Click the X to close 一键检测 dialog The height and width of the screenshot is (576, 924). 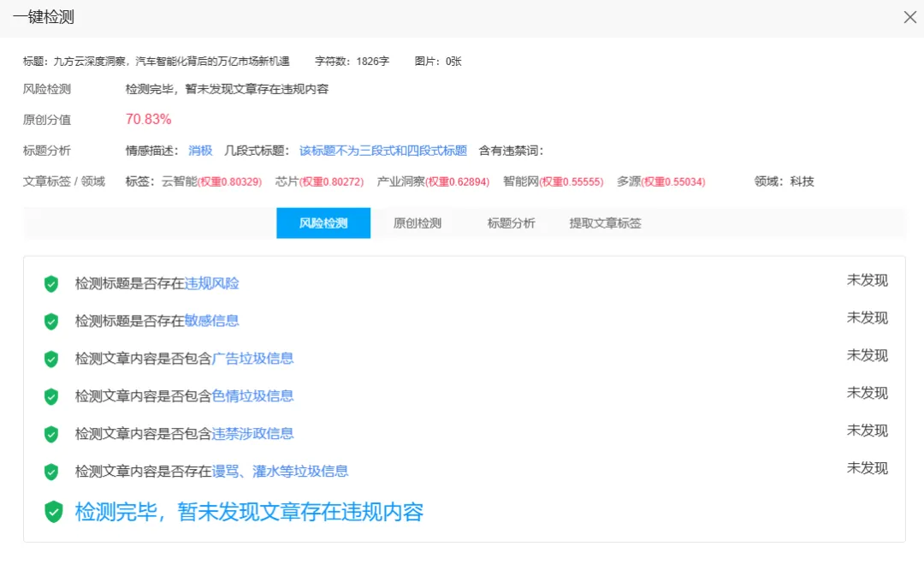909,17
